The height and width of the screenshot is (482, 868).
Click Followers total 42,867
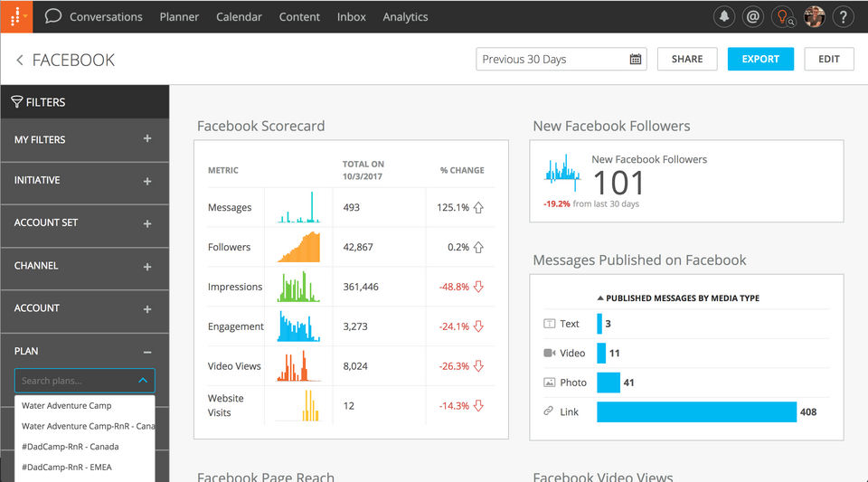pos(358,248)
